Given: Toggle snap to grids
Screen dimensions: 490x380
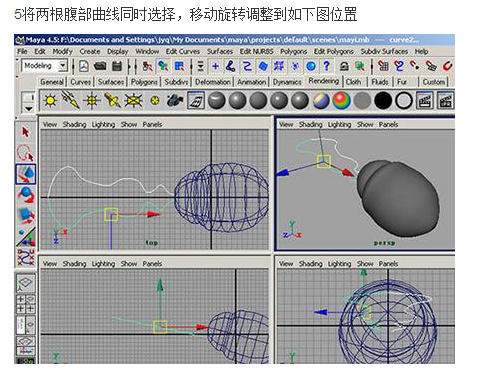Looking at the screenshot, I should pyautogui.click(x=383, y=66).
